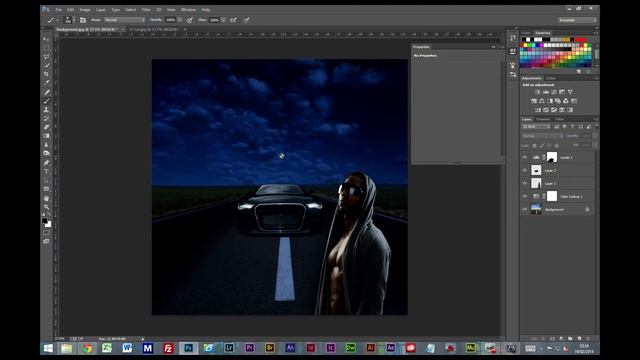Select the Levels 1 layer mask thumbnail
Screen dimensions: 640x360
tap(552, 157)
